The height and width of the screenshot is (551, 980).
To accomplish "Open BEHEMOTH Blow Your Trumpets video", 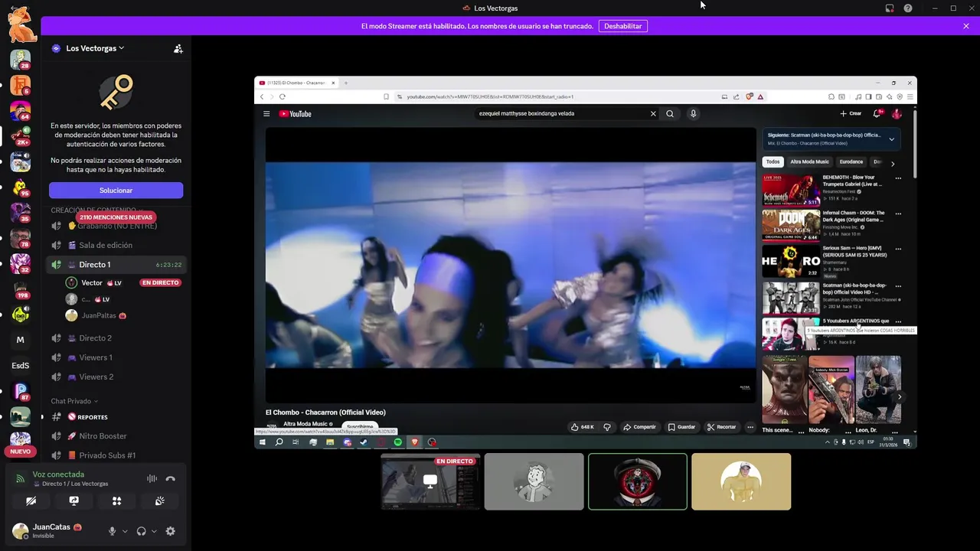I will (830, 189).
